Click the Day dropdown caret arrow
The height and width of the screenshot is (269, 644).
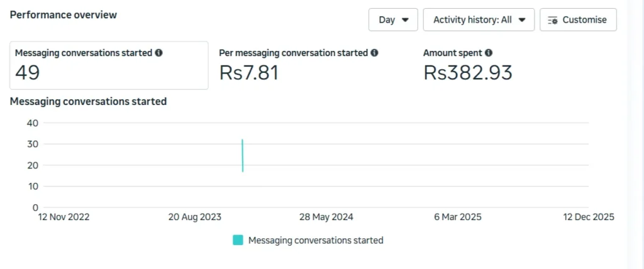click(x=406, y=20)
